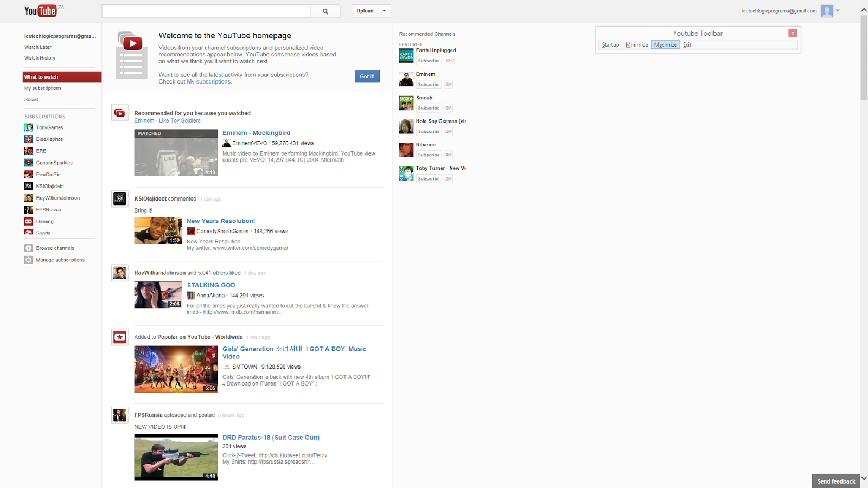This screenshot has height=488, width=868.
Task: Click the TobyGames channel icon
Action: 28,127
